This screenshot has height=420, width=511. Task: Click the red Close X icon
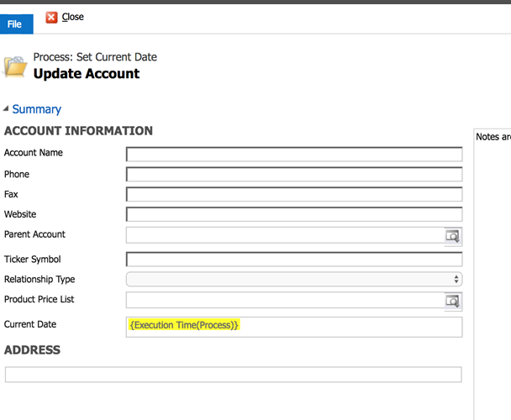click(x=51, y=18)
